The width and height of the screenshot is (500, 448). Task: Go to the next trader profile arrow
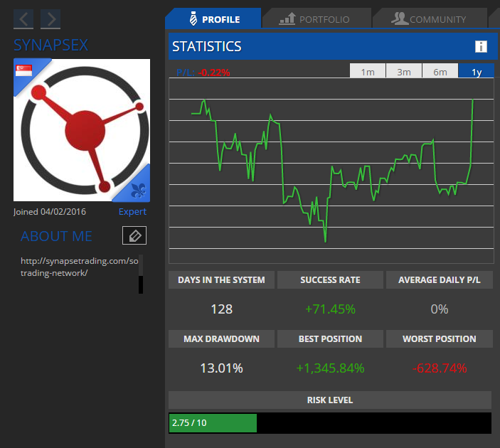tap(50, 19)
